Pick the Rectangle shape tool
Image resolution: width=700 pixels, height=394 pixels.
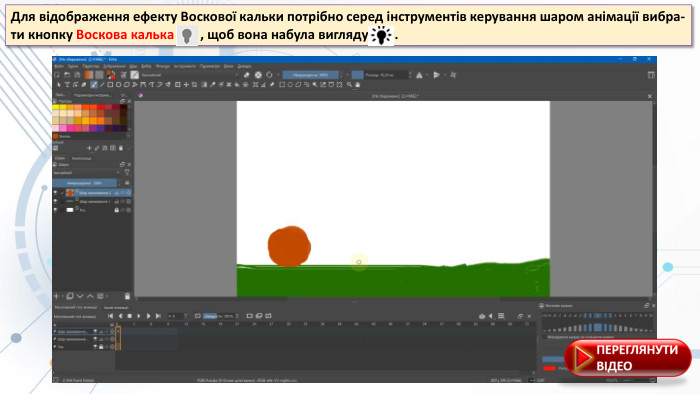pyautogui.click(x=110, y=85)
